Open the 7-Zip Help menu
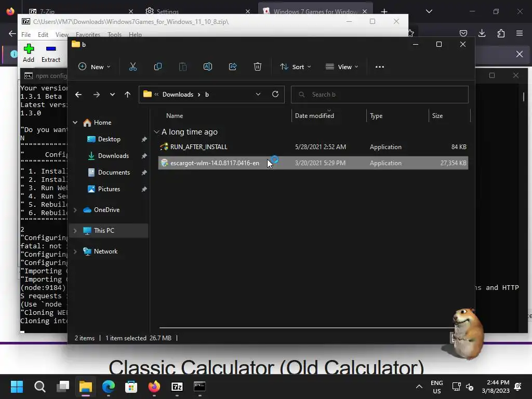This screenshot has height=399, width=532. 135,35
